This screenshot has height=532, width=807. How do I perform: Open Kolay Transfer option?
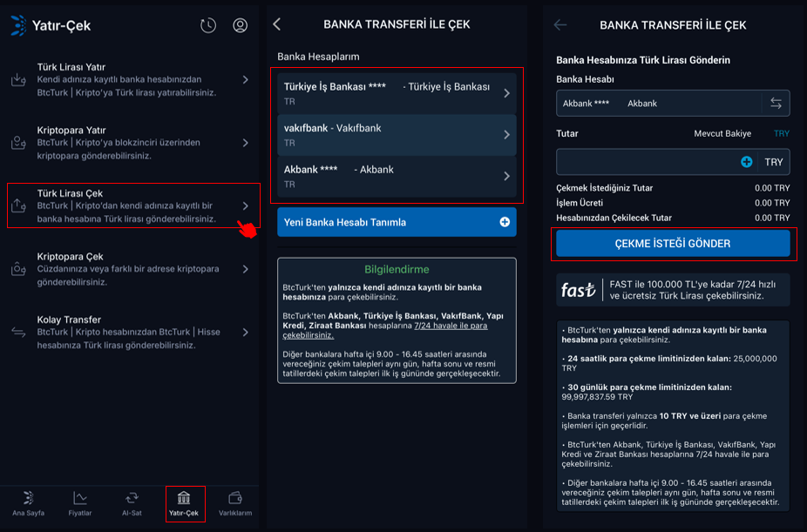coord(131,332)
